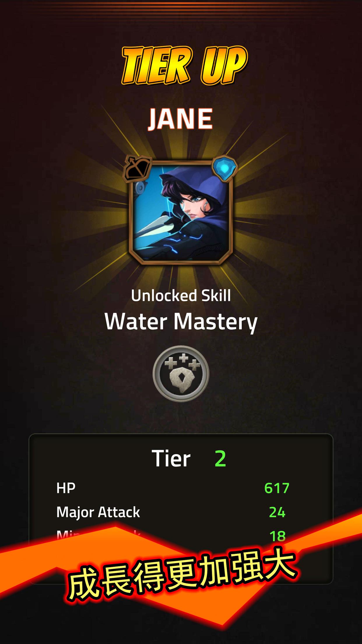Tap the Water Mastery skill name
The image size is (362, 644).
click(181, 322)
